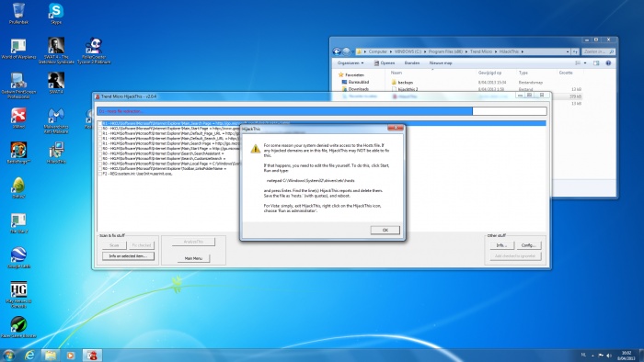This screenshot has height=362, width=644.
Task: Click the Explorer change view icon
Action: pos(578,63)
